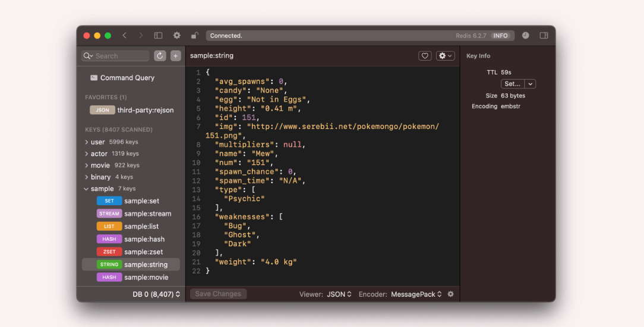Click the Redis 6.2.7 version label
The width and height of the screenshot is (644, 327).
(x=471, y=36)
